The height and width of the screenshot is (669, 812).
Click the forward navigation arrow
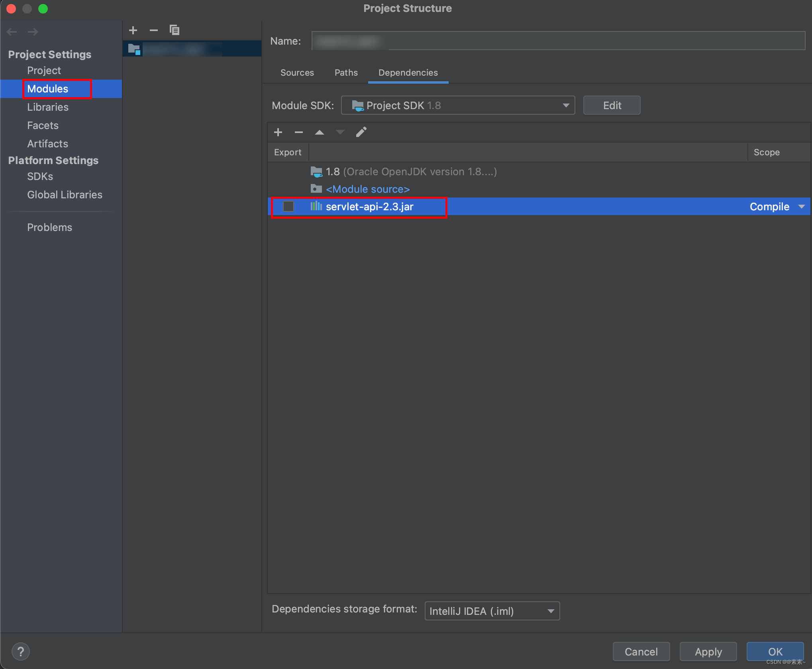tap(33, 32)
